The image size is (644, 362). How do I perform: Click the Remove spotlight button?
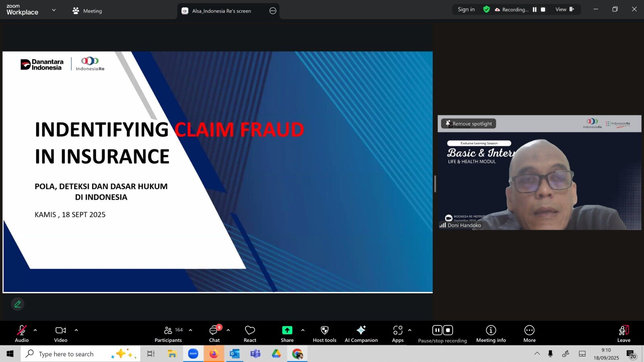[469, 123]
